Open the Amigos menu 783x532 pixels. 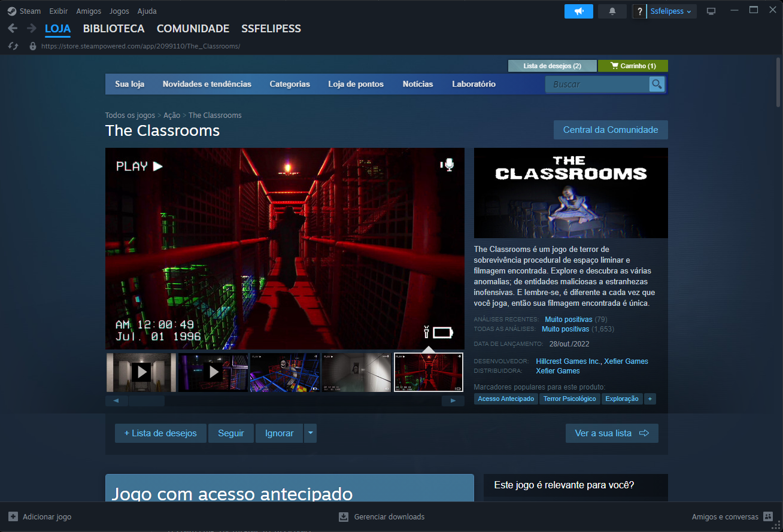click(89, 11)
